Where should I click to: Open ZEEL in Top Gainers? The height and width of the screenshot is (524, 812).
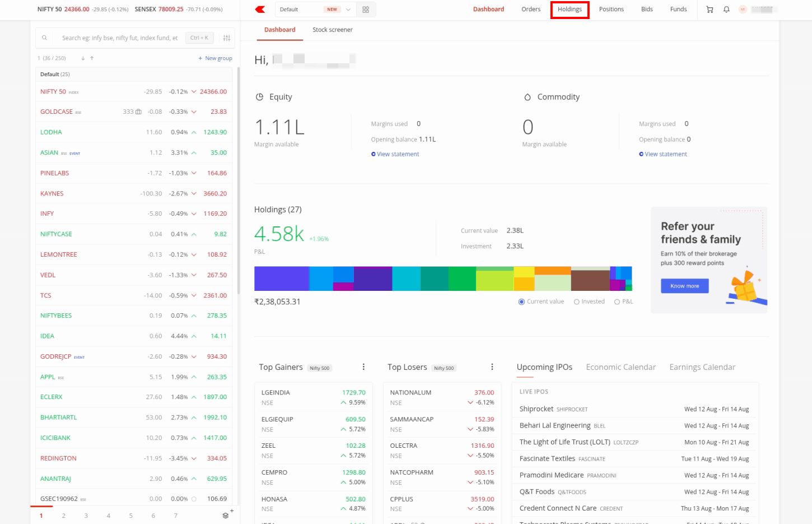pyautogui.click(x=313, y=451)
